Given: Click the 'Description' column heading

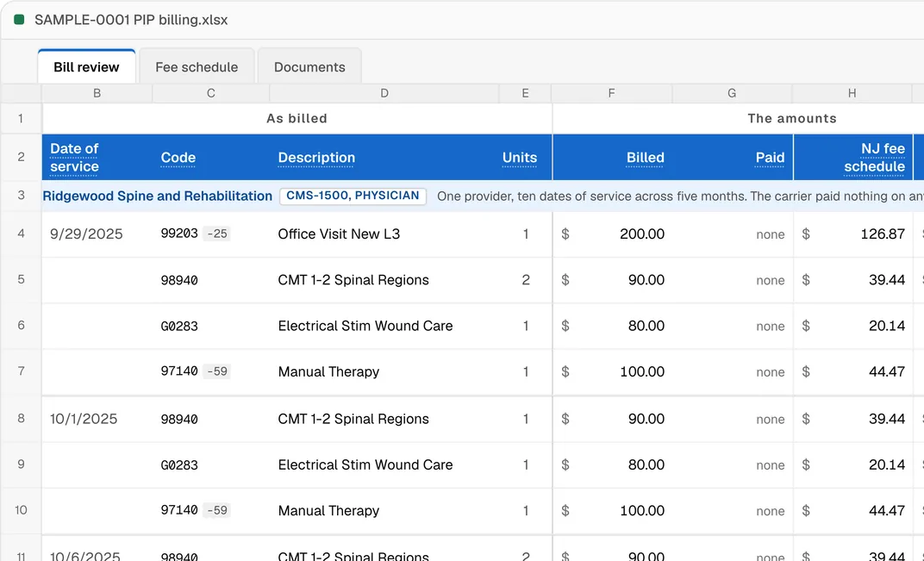Looking at the screenshot, I should point(316,158).
